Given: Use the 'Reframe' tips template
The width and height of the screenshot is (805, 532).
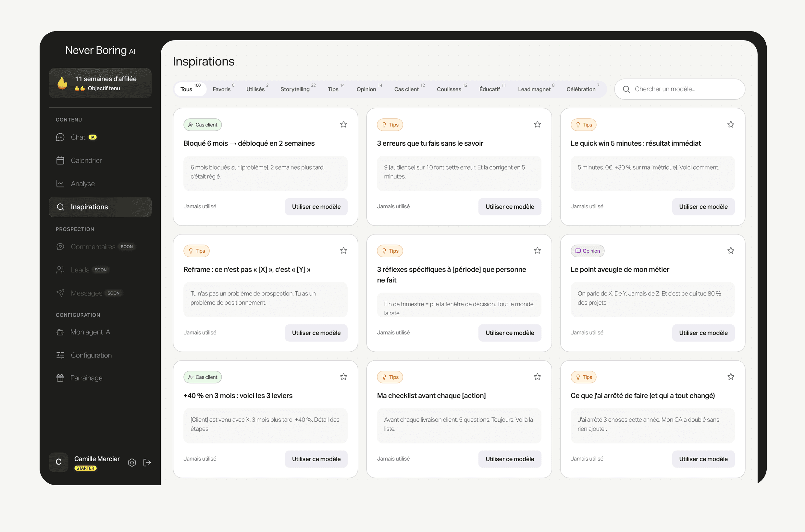Looking at the screenshot, I should coord(316,333).
